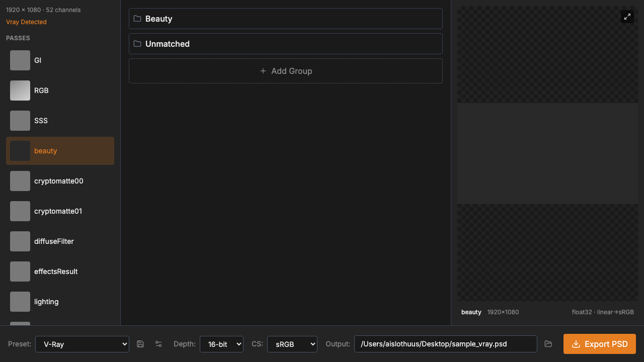This screenshot has height=362, width=644.
Task: Open preset settings sliders icon
Action: coord(158,344)
